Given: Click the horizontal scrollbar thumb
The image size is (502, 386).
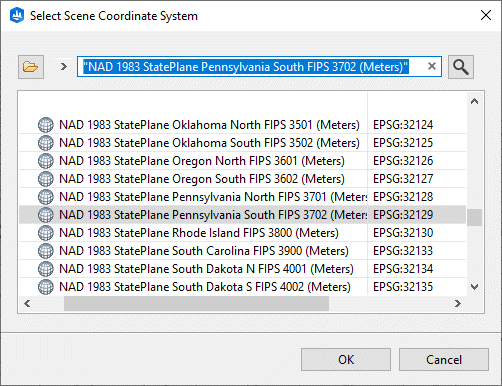Looking at the screenshot, I should pos(196,303).
